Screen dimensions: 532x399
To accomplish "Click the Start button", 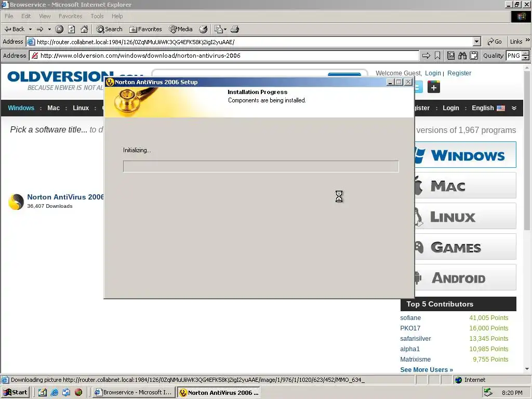I will coord(15,392).
